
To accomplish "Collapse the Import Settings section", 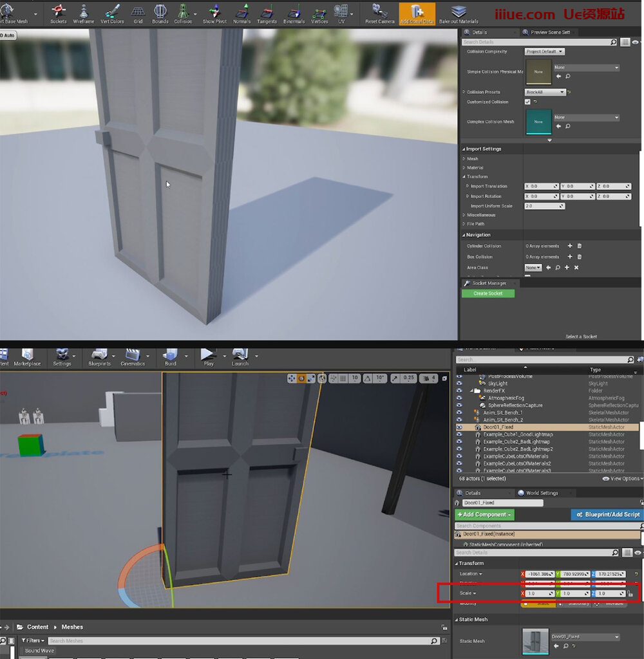I will coord(463,149).
